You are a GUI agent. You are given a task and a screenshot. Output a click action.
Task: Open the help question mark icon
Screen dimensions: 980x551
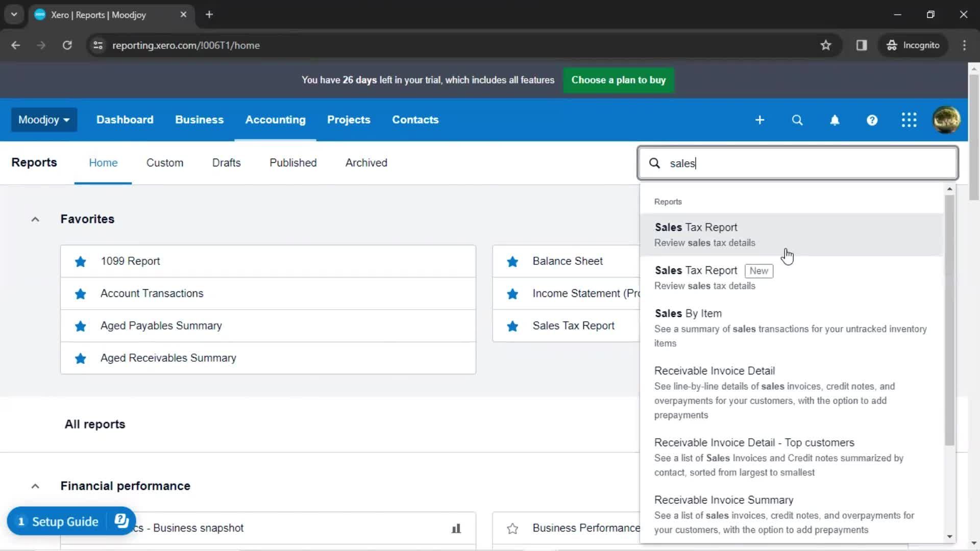[872, 120]
